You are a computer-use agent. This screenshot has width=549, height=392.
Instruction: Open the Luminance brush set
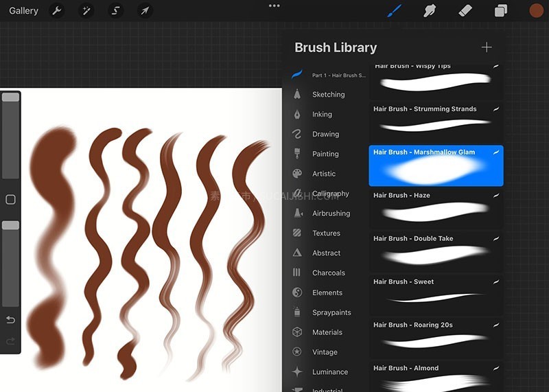[330, 372]
